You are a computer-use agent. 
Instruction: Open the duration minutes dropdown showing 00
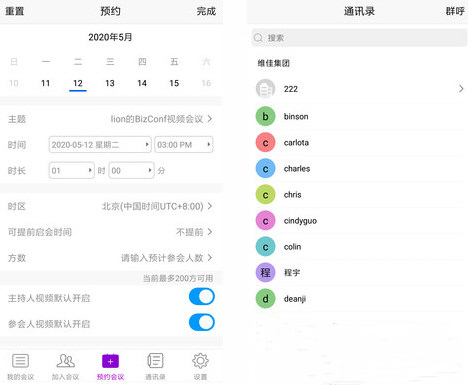(132, 171)
